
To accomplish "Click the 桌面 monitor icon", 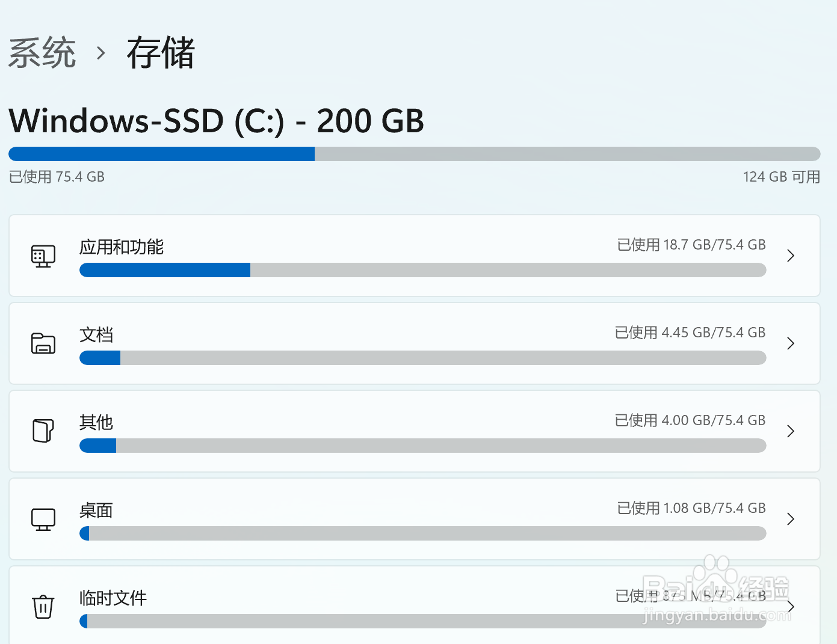I will (42, 519).
